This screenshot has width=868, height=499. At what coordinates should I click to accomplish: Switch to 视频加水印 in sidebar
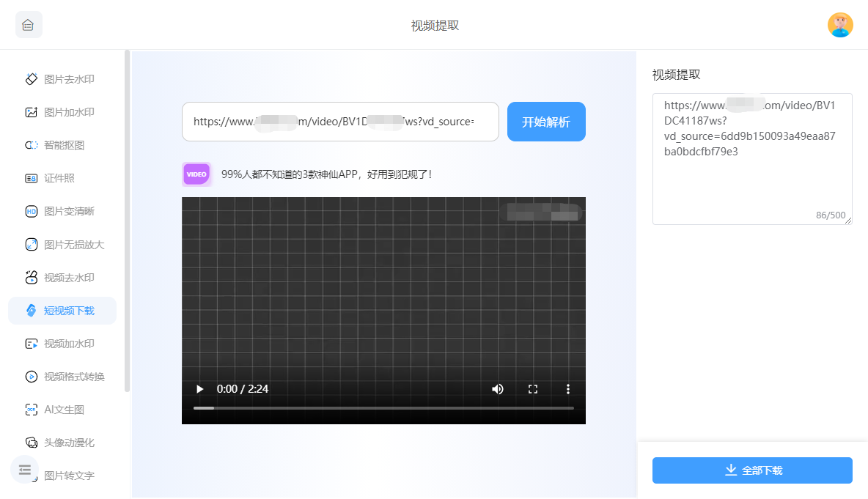(x=69, y=344)
